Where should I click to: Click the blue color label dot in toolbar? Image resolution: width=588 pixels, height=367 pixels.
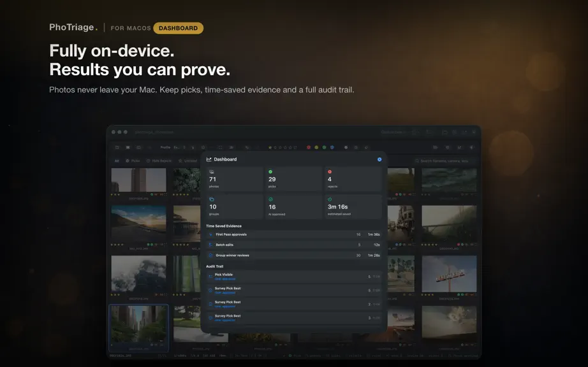coord(332,148)
